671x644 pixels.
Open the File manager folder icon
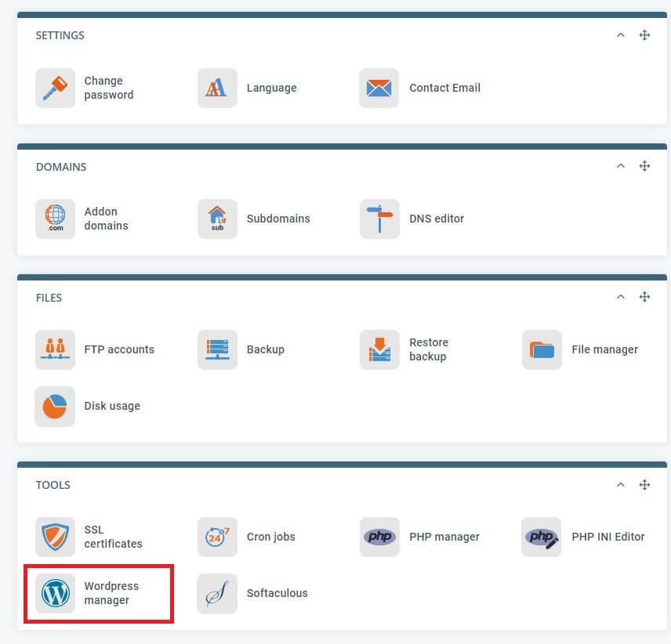(542, 350)
